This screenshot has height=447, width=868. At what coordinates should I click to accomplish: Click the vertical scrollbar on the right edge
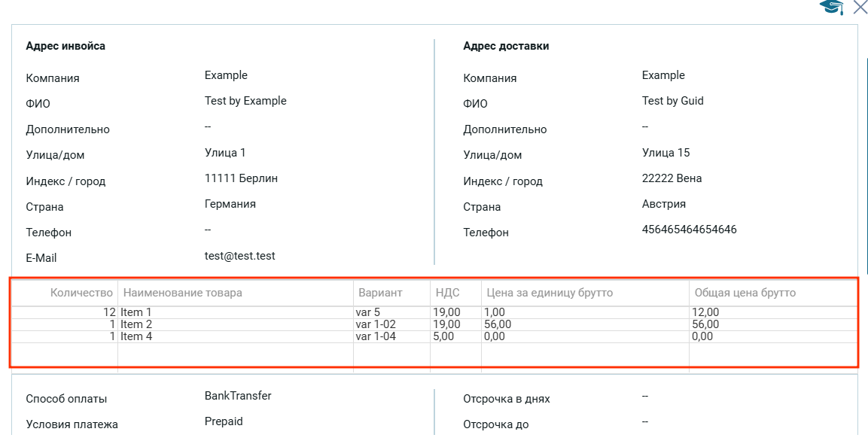coord(867,166)
